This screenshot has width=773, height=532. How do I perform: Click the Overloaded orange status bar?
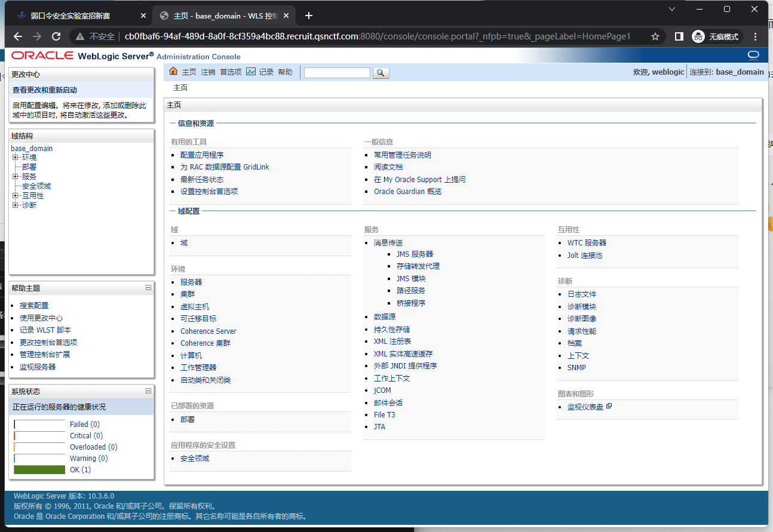tap(39, 447)
